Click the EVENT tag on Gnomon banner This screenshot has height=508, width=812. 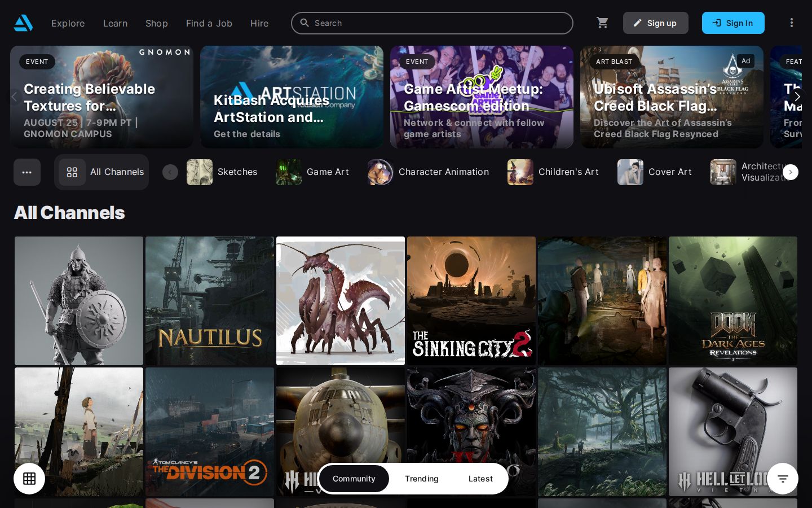[x=37, y=62]
